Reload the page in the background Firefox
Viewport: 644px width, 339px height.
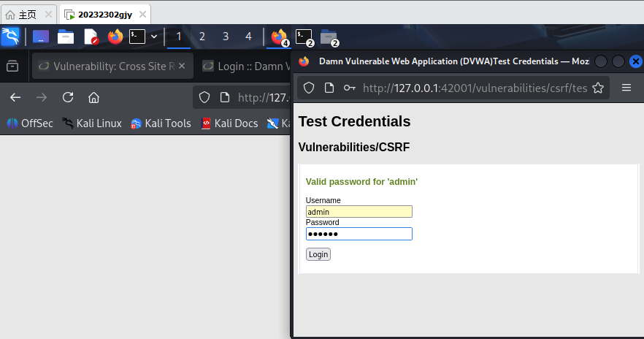click(68, 98)
